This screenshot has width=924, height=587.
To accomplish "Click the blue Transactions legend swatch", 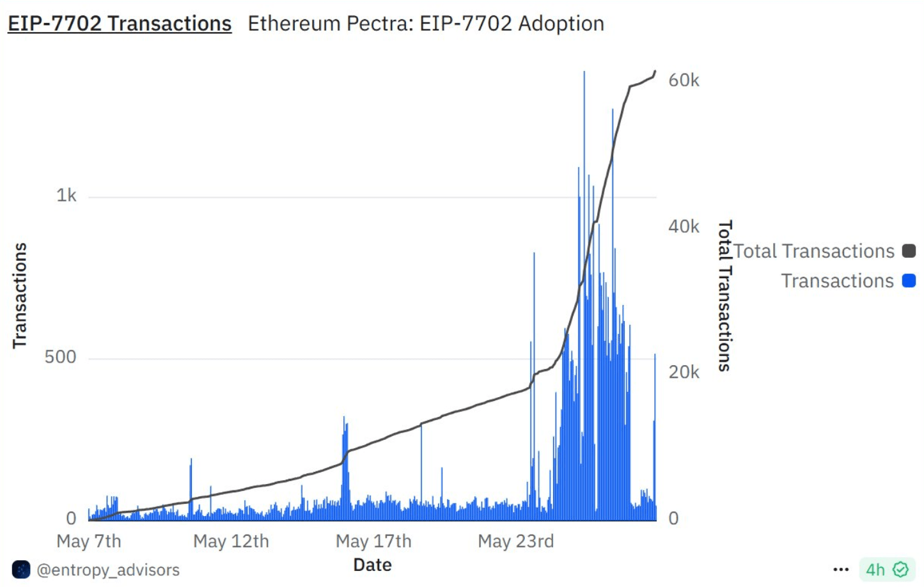I will click(909, 281).
